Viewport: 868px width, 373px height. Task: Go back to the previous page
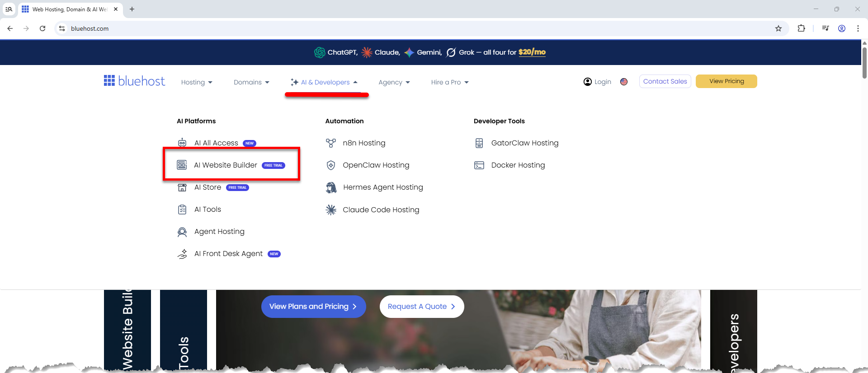pos(10,28)
